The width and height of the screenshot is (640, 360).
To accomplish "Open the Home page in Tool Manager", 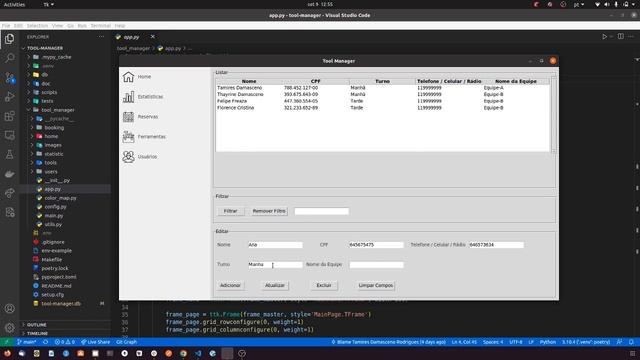I will (x=137, y=77).
